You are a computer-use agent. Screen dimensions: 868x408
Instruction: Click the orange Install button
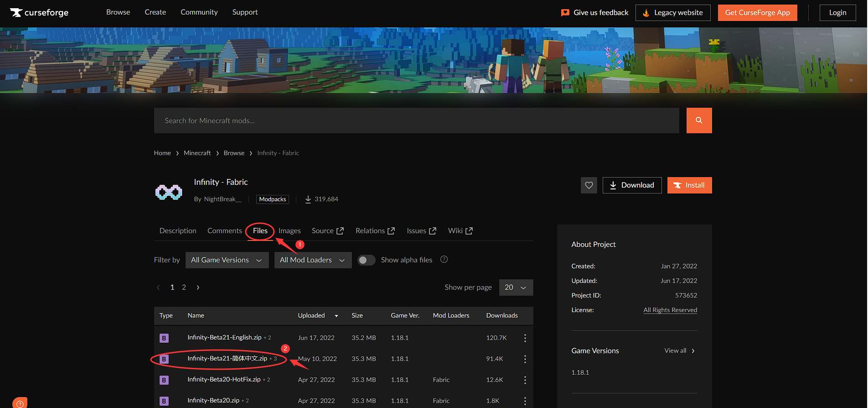(689, 185)
